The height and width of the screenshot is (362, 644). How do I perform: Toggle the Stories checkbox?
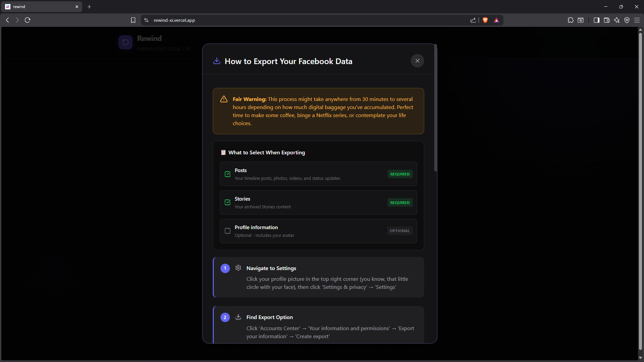coord(228,202)
